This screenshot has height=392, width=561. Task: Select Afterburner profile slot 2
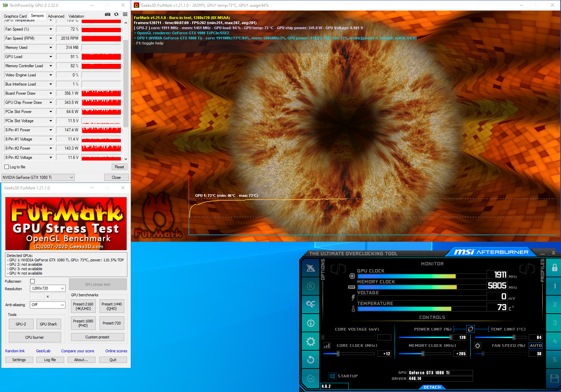(x=555, y=304)
